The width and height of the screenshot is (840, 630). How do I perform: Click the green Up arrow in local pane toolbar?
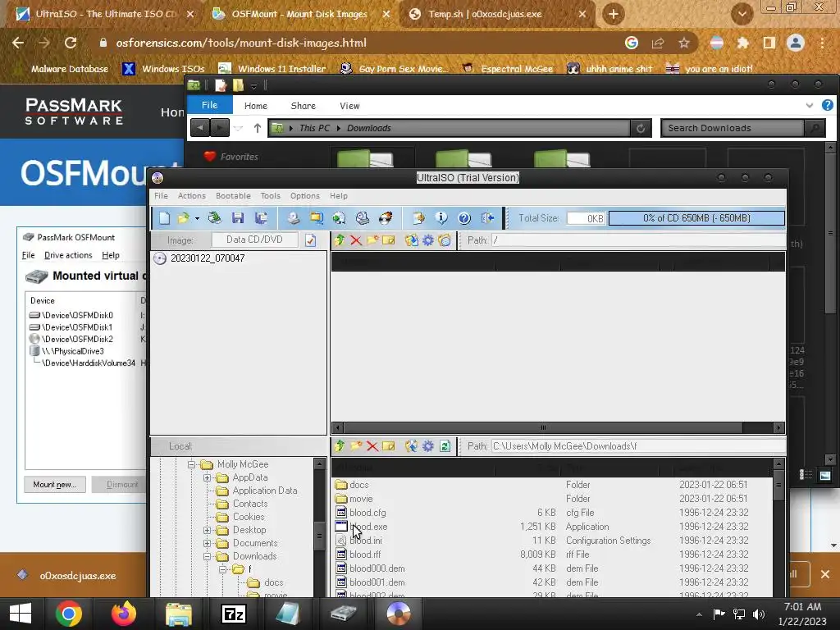click(x=340, y=445)
